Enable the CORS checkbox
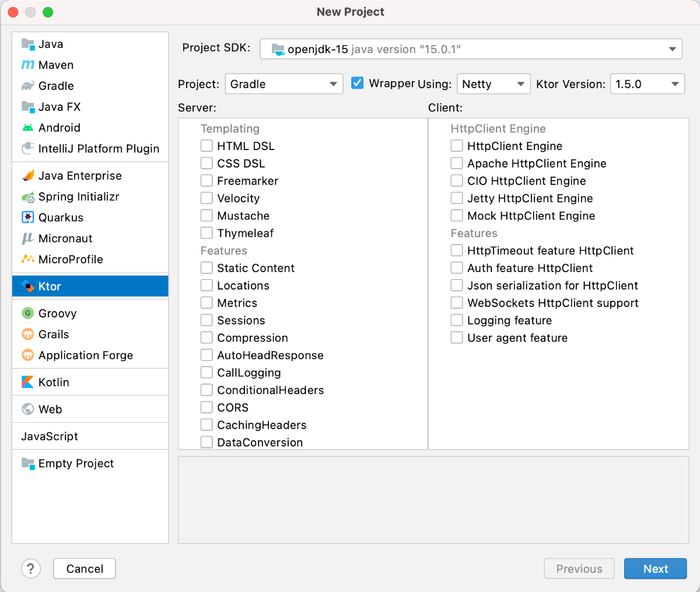Viewport: 700px width, 592px height. tap(206, 408)
